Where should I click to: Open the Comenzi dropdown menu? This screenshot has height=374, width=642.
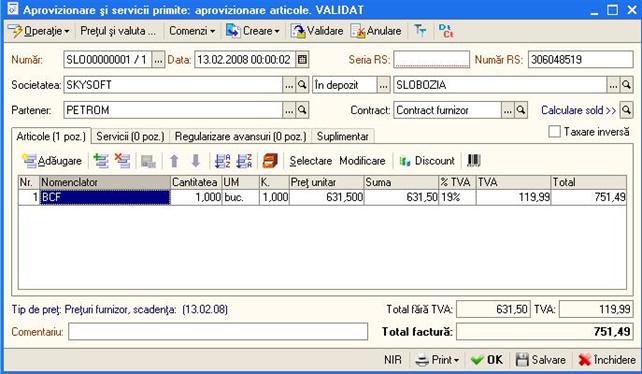[192, 31]
